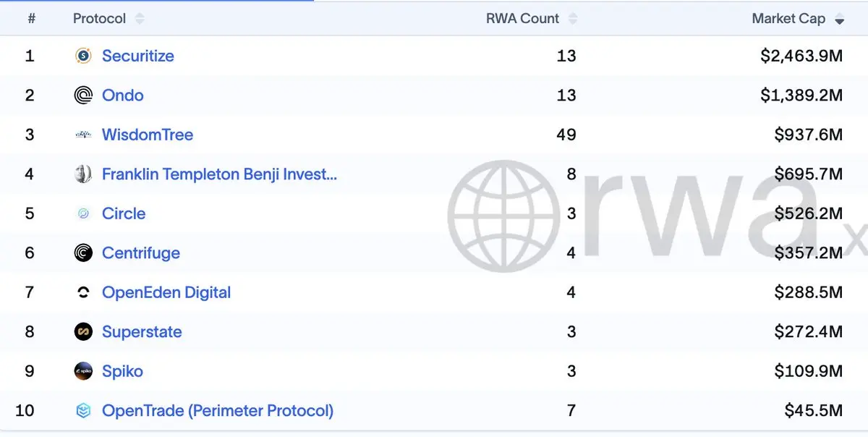Image resolution: width=868 pixels, height=437 pixels.
Task: Click the WisdomTree logo icon
Action: click(x=83, y=135)
